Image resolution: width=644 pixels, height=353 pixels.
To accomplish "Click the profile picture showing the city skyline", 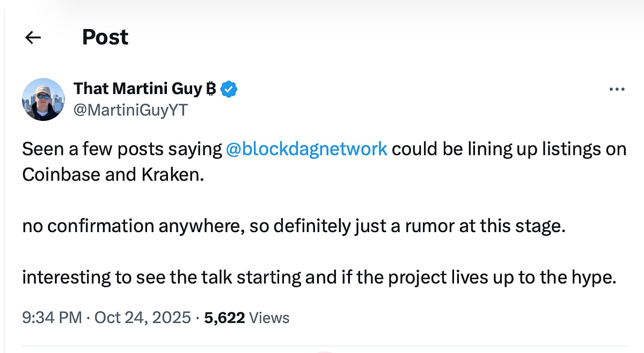I will click(x=43, y=99).
